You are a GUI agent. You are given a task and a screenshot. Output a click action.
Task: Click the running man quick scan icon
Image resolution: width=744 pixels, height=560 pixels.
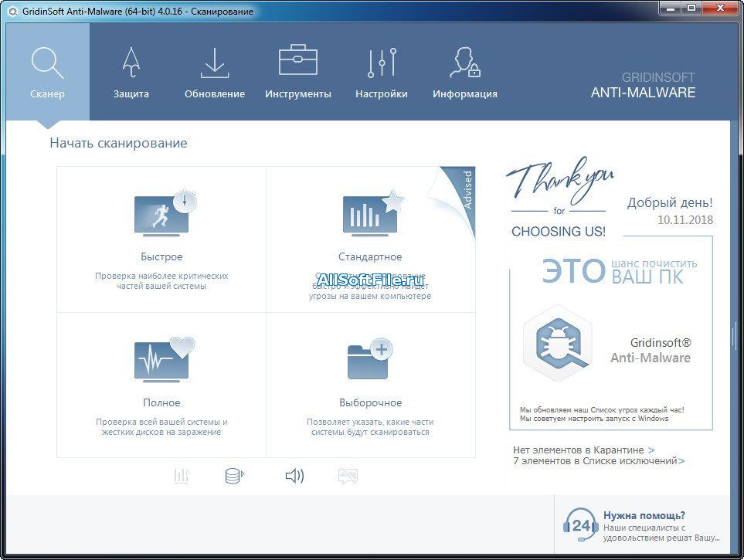(165, 213)
